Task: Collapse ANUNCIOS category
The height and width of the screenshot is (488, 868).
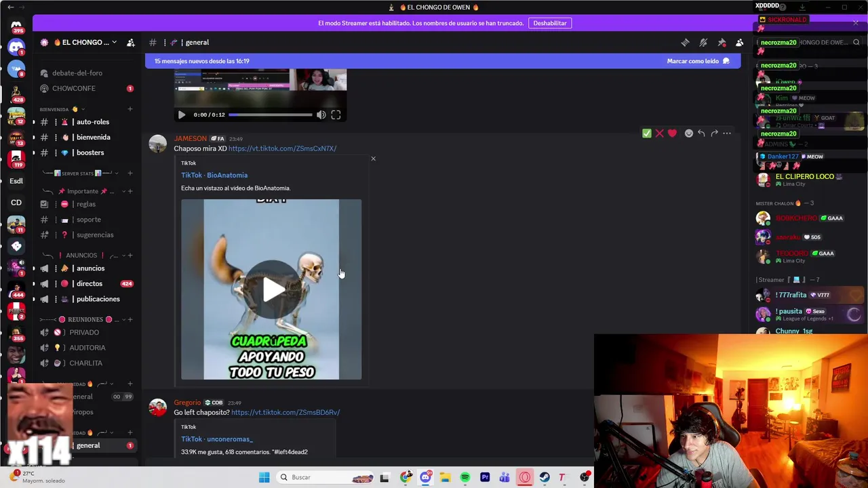Action: pos(82,256)
